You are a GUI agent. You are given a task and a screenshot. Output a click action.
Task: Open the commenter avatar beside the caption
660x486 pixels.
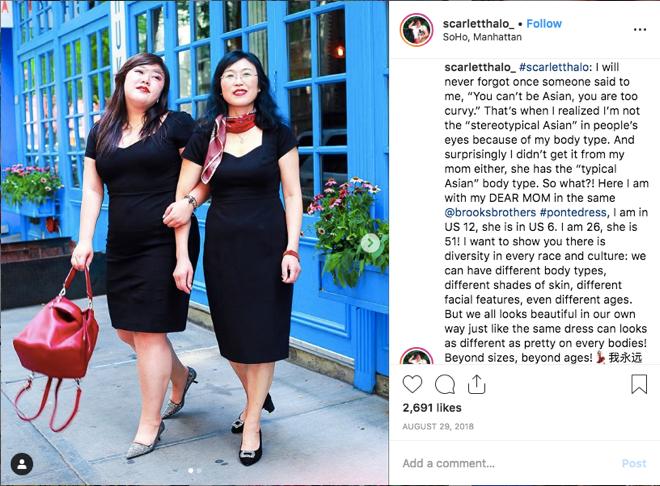(416, 356)
